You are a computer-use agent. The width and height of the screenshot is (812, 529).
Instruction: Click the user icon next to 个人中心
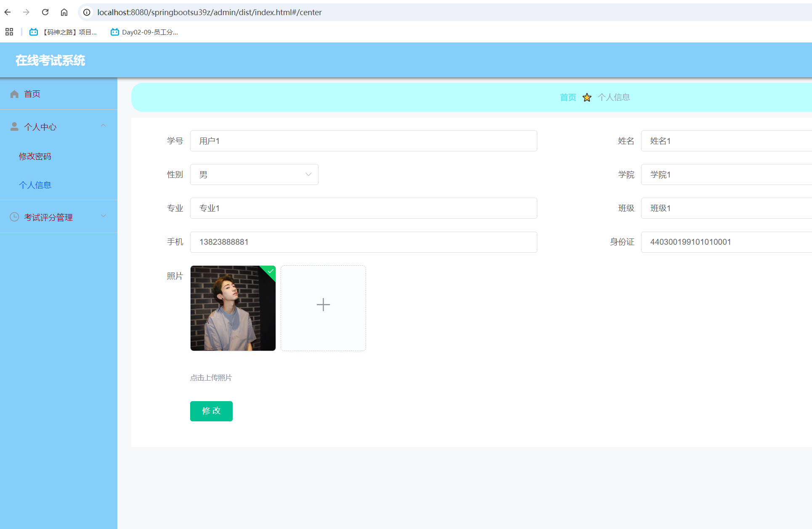coord(14,127)
